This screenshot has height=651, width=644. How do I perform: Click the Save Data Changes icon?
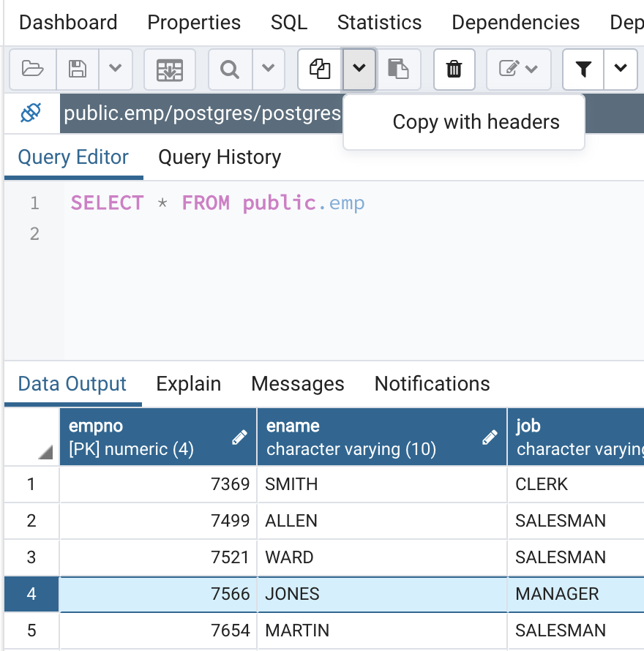tap(170, 69)
